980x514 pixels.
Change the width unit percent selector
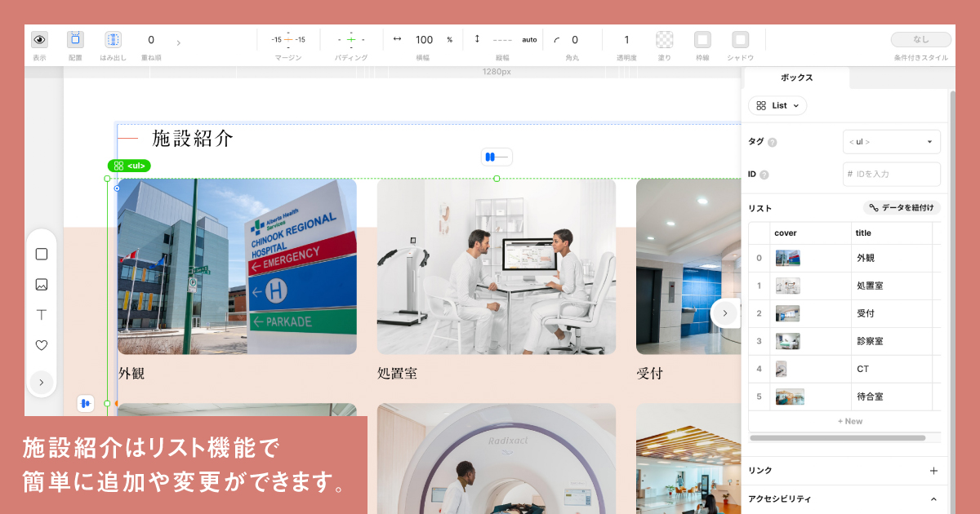coord(449,40)
